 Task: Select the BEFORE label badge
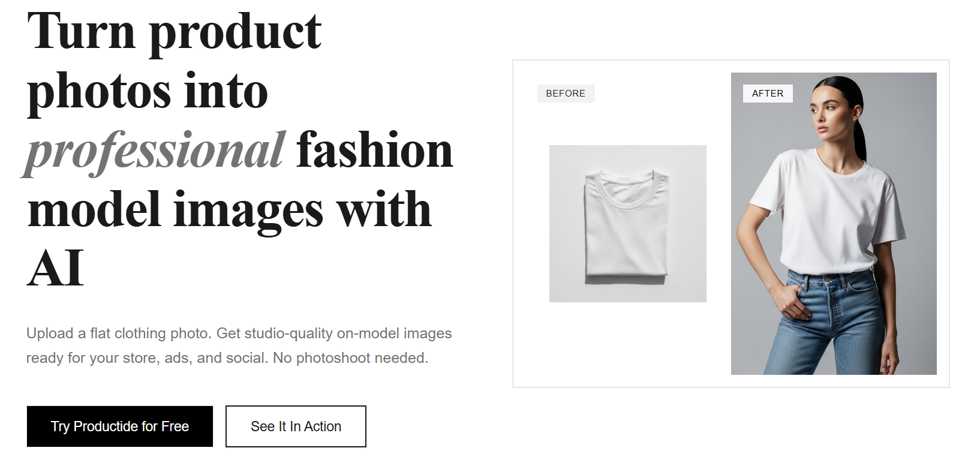tap(565, 94)
